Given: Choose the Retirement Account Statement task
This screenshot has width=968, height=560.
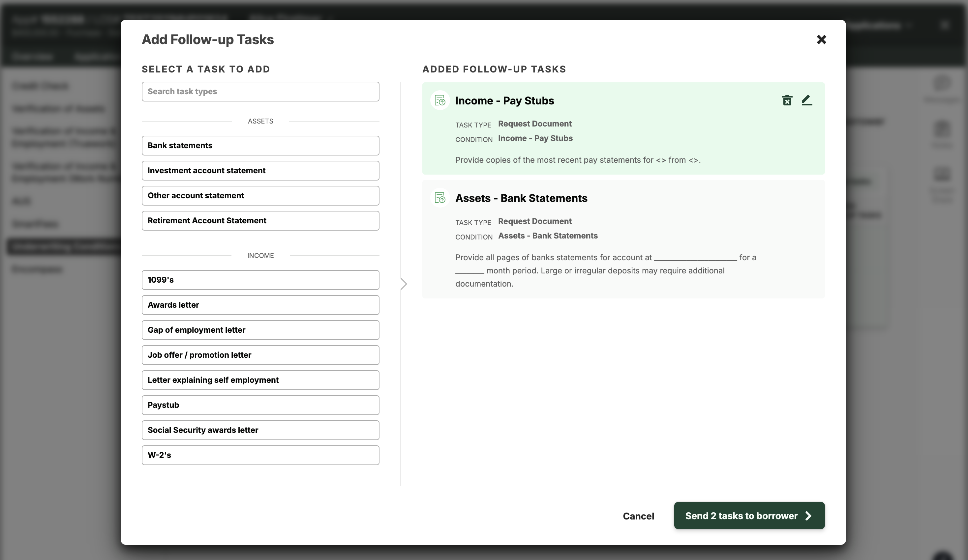Looking at the screenshot, I should (260, 221).
